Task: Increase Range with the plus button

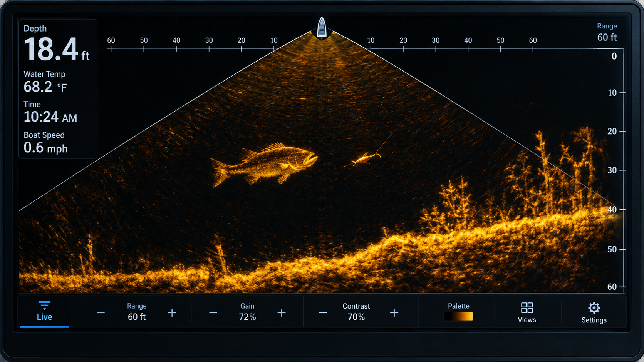Action: pos(172,313)
